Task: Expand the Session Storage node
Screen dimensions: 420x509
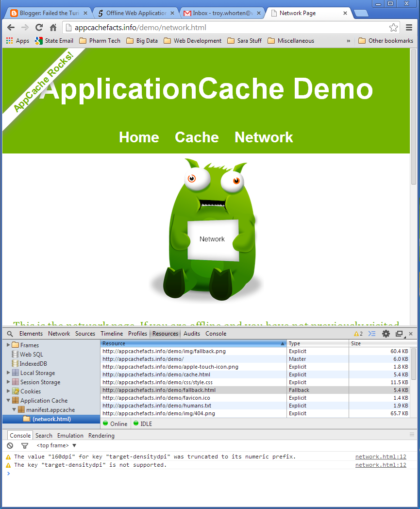Action: coord(8,382)
